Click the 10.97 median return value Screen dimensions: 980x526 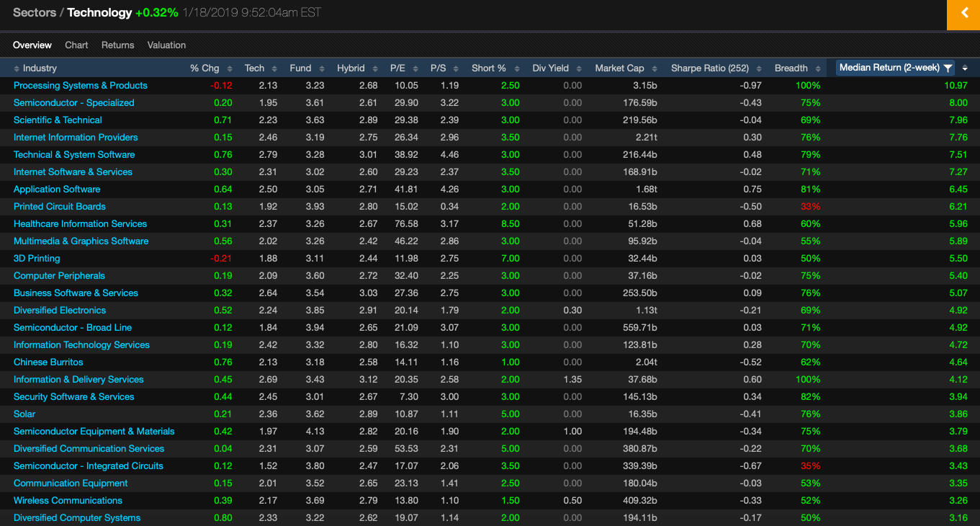click(x=956, y=85)
